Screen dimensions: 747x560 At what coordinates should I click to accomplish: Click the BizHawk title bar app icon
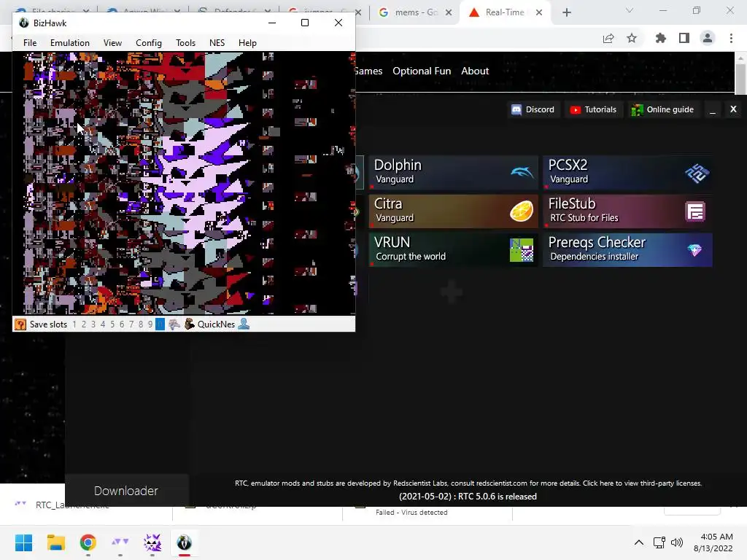[x=24, y=23]
